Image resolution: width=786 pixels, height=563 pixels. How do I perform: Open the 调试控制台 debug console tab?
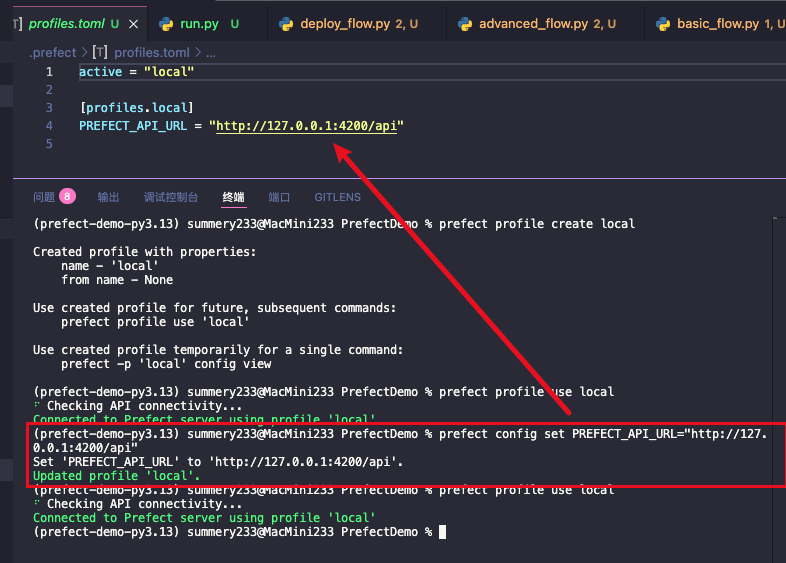[171, 197]
